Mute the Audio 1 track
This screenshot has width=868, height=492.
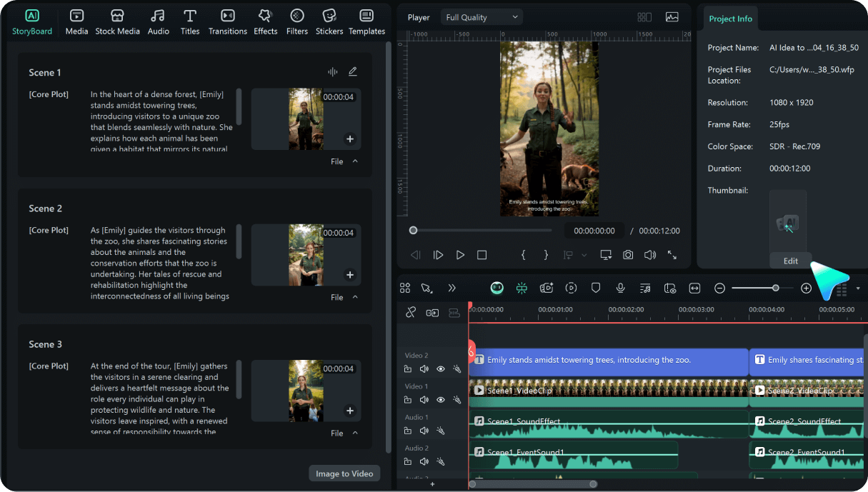424,431
